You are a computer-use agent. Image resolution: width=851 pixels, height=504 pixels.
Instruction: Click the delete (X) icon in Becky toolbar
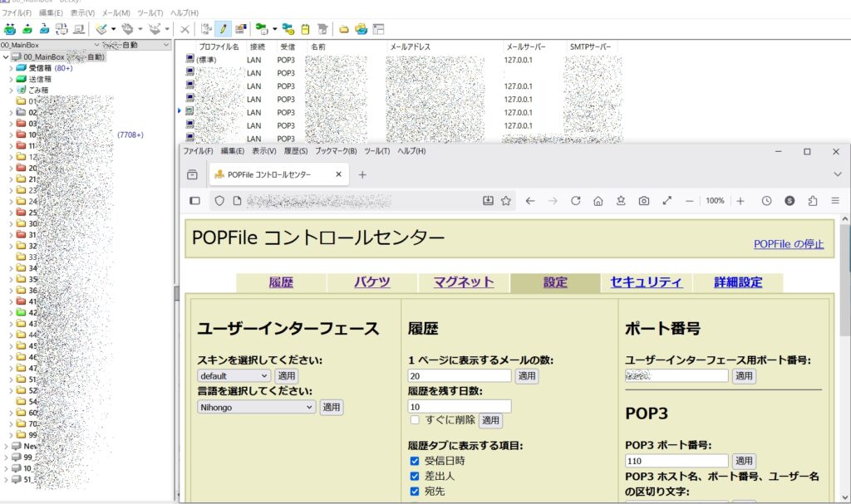[x=184, y=29]
